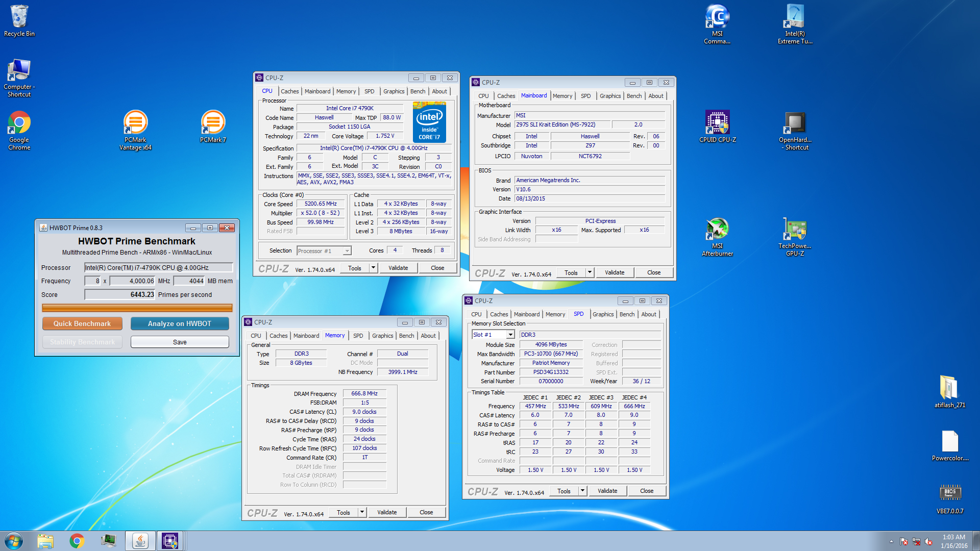Open the Windows Start menu orb

(14, 541)
